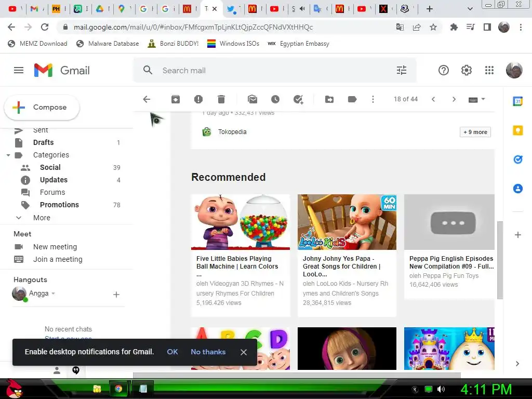532x399 pixels.
Task: Open Google account avatar in Gmail
Action: tap(514, 70)
